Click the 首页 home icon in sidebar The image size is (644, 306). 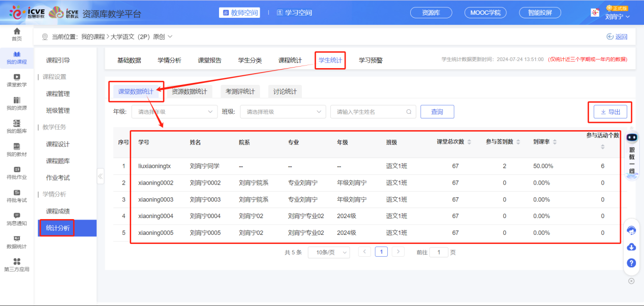coord(17,34)
